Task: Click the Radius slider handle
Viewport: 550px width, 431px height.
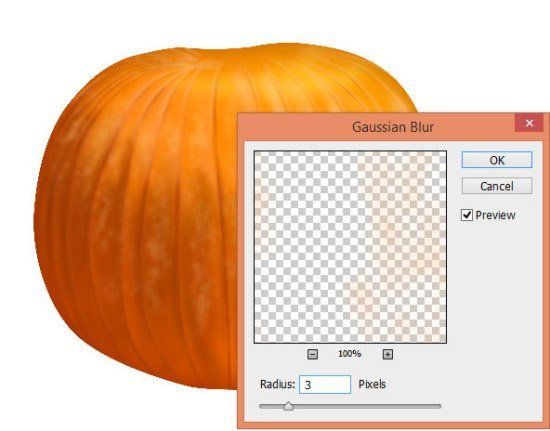Action: click(x=288, y=406)
